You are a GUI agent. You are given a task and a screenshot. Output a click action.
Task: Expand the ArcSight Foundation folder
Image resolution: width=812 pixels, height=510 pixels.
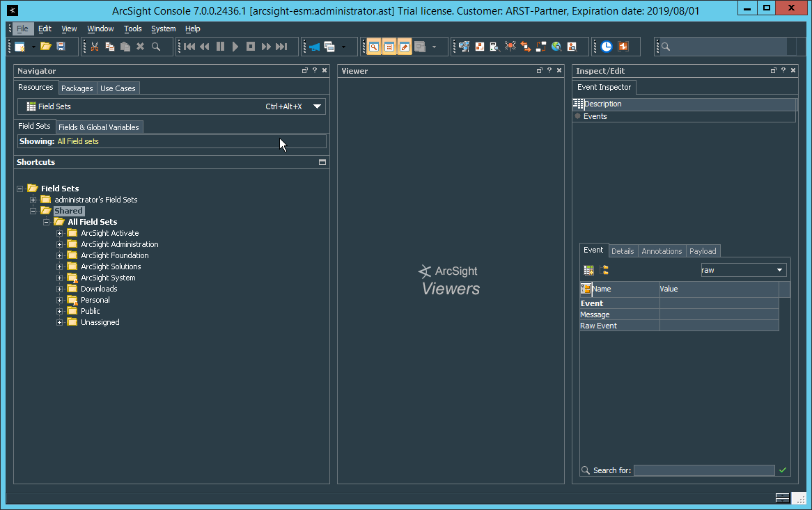coord(60,255)
